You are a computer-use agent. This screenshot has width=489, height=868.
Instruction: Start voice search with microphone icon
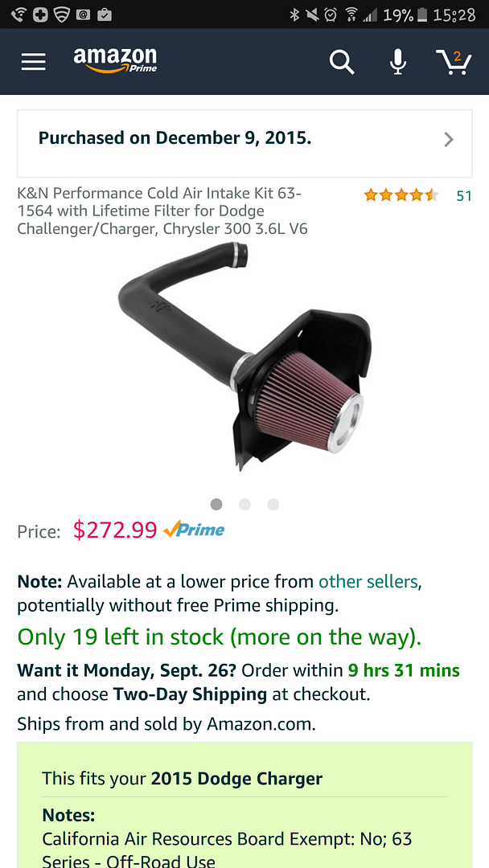point(397,61)
